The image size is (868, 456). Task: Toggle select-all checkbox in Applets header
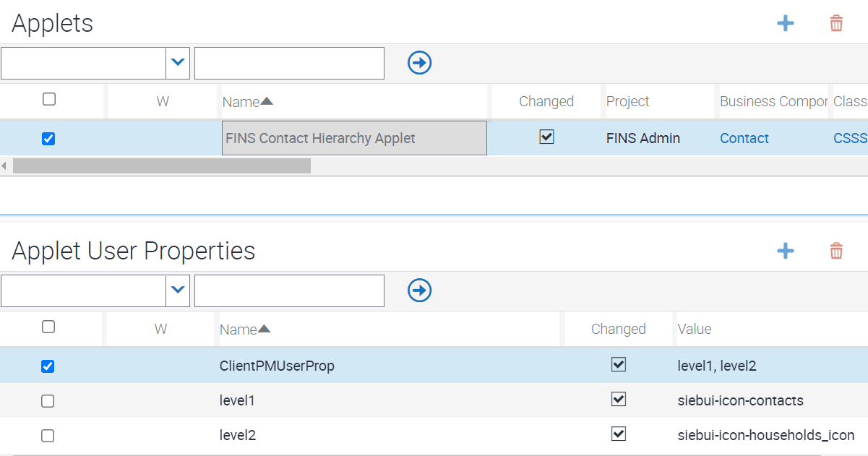tap(49, 100)
